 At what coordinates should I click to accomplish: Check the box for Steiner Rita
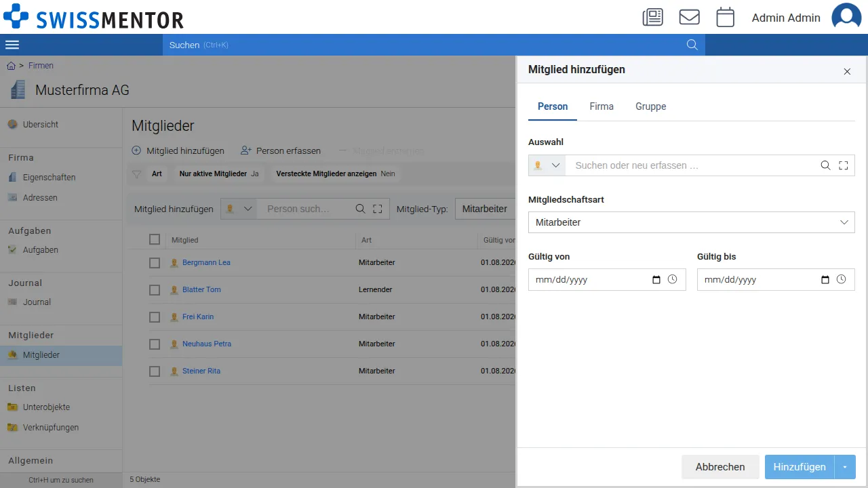[155, 371]
